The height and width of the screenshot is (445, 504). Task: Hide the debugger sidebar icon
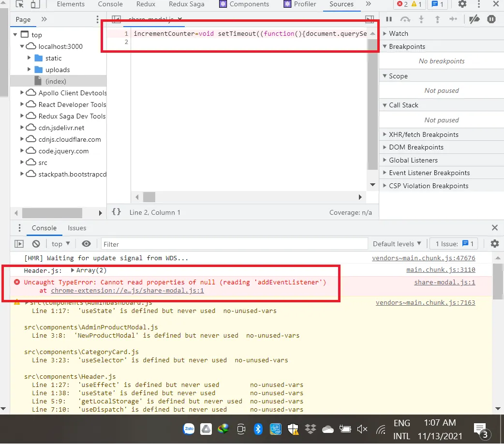tap(370, 19)
